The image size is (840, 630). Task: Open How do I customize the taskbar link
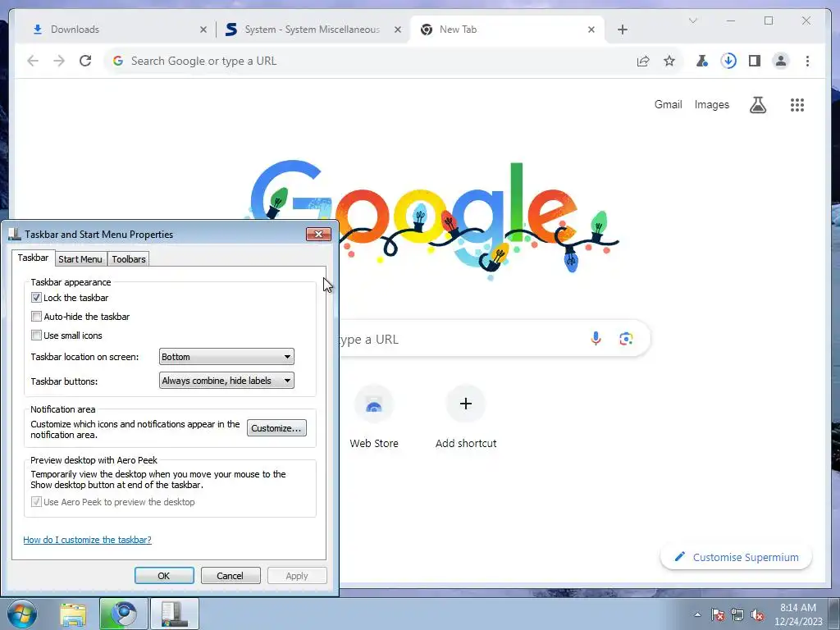click(87, 540)
